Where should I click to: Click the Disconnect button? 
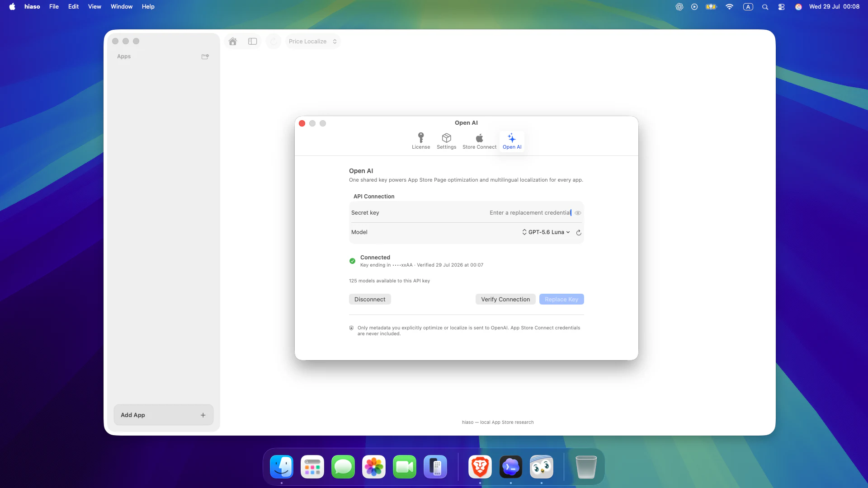click(x=370, y=299)
